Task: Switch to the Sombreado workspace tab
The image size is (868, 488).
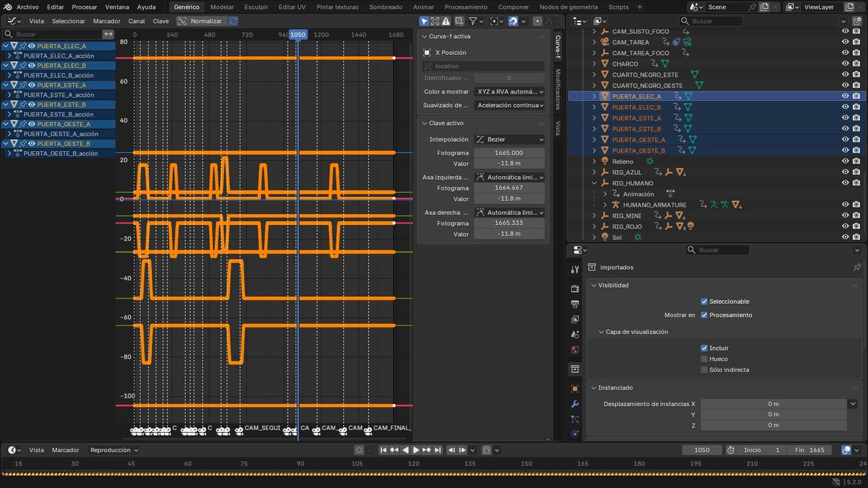Action: 386,7
